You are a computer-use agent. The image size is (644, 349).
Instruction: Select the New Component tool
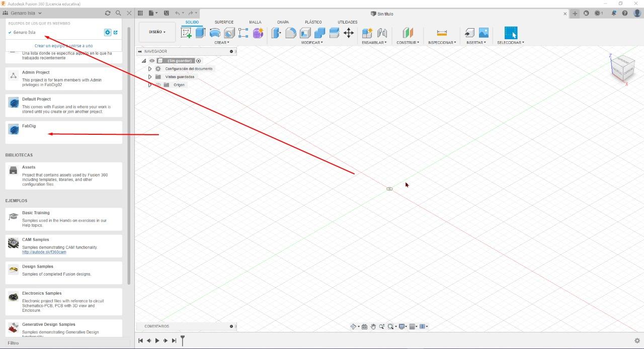click(367, 33)
